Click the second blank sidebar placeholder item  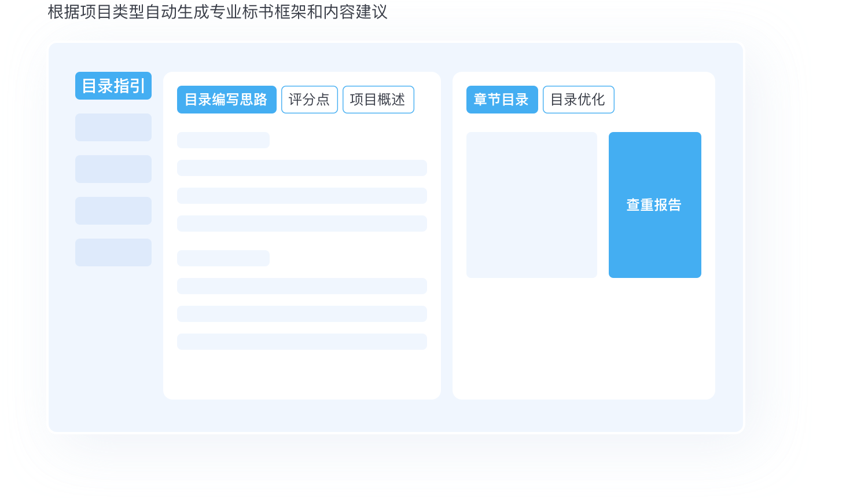coord(113,169)
